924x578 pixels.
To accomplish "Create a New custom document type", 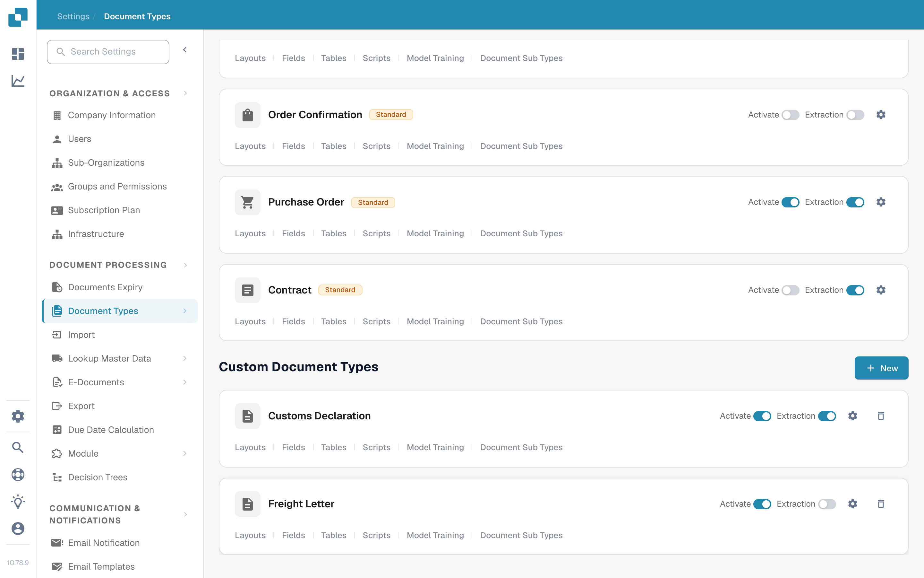I will point(881,368).
